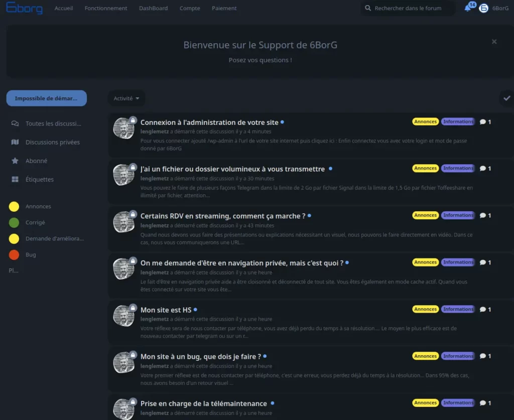This screenshot has width=514, height=420.
Task: Click the red Bug tag color dot
Action: pos(14,254)
